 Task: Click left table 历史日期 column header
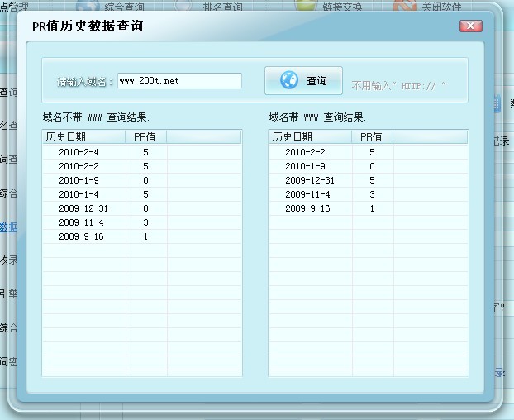84,136
